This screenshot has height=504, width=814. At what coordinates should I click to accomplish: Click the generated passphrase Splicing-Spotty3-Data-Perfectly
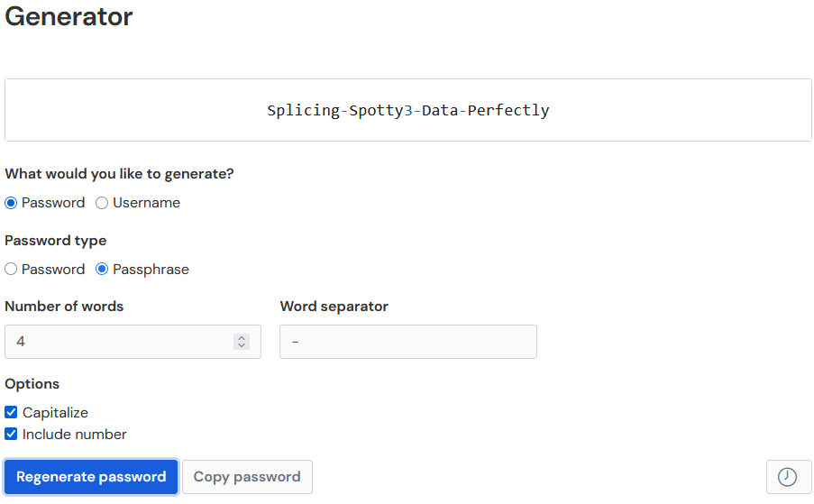(x=407, y=111)
